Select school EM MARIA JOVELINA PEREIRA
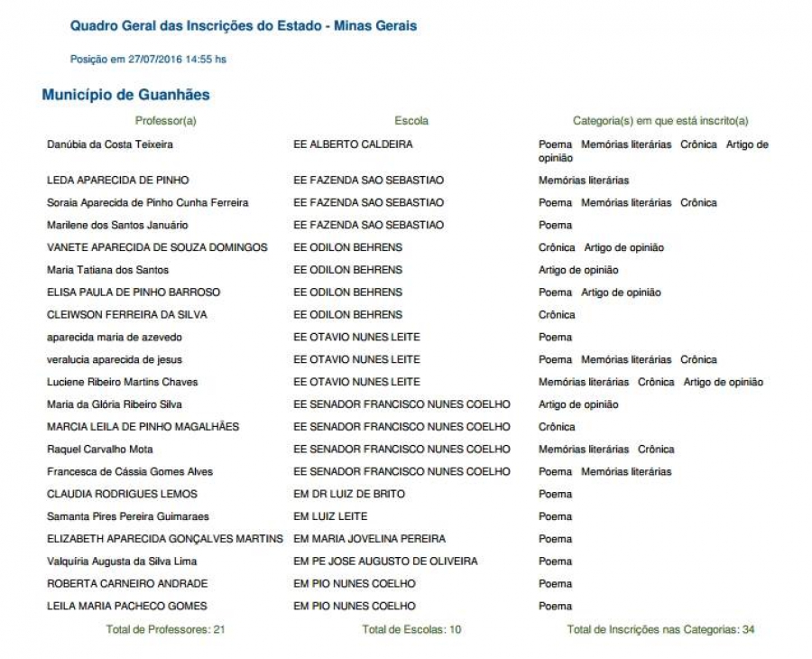This screenshot has width=812, height=659. pyautogui.click(x=369, y=539)
